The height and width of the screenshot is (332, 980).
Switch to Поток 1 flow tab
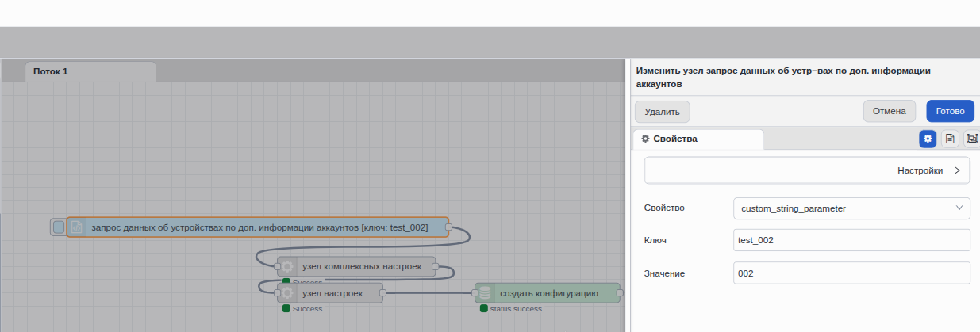pyautogui.click(x=90, y=71)
